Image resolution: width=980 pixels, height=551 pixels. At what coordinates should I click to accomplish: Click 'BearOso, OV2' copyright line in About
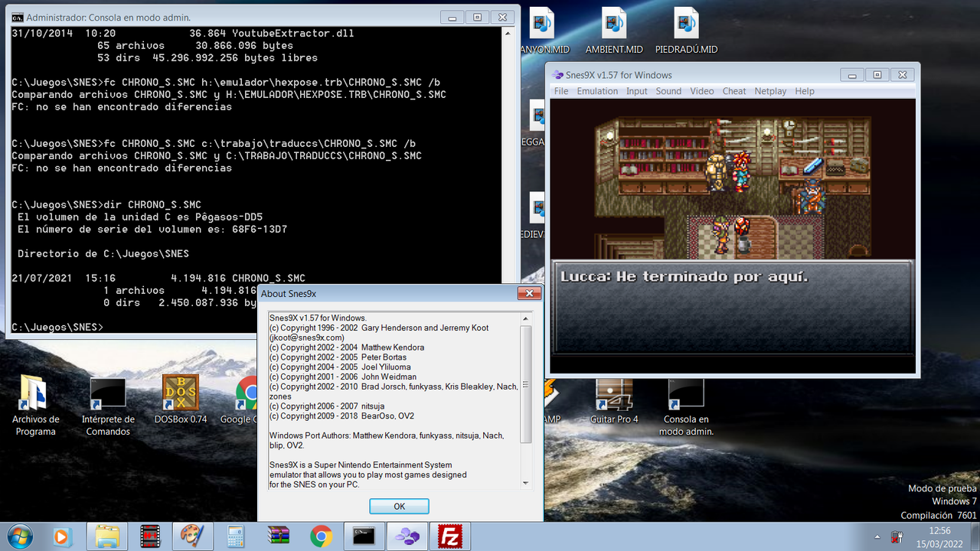pos(342,416)
